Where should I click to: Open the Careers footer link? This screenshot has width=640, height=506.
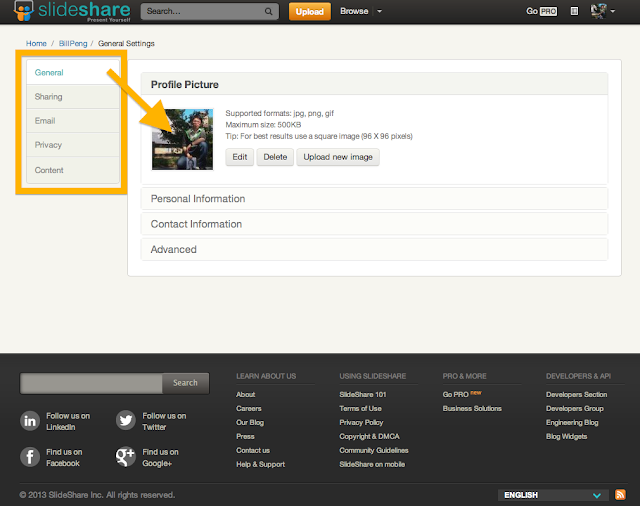tap(249, 408)
